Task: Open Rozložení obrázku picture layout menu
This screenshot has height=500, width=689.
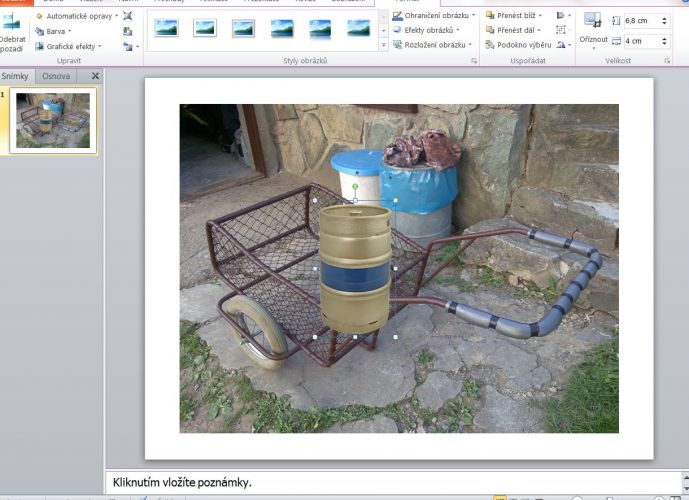Action: pyautogui.click(x=432, y=45)
